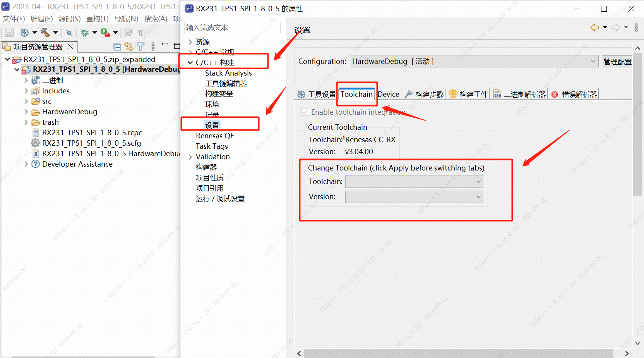Open the Change Toolchain dropdown
Viewport: 644px width, 358px height.
(414, 182)
